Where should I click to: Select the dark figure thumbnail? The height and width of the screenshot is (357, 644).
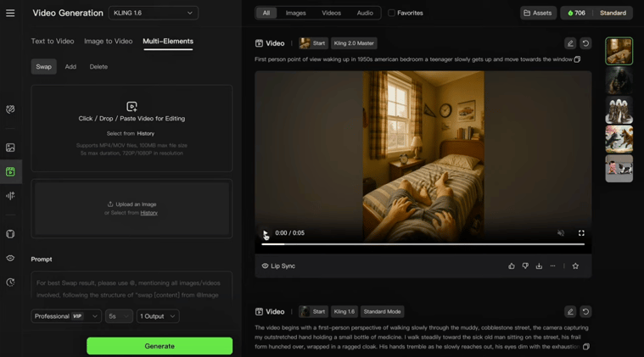click(x=619, y=81)
